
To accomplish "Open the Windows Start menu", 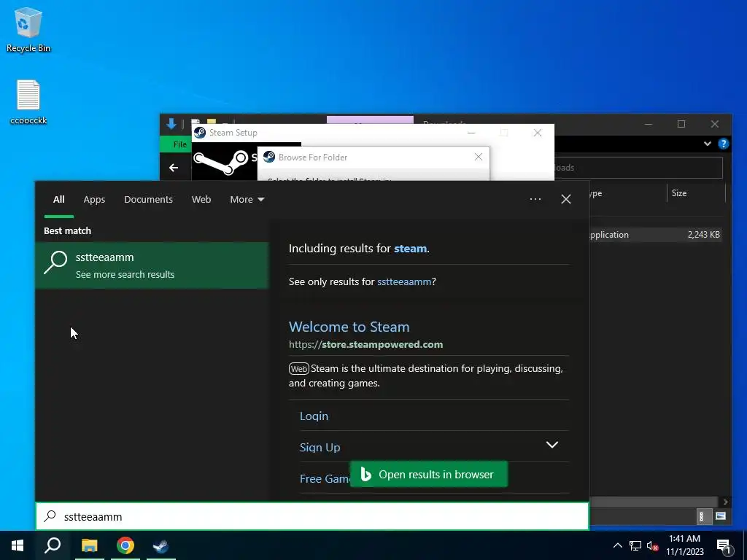I will pyautogui.click(x=18, y=545).
